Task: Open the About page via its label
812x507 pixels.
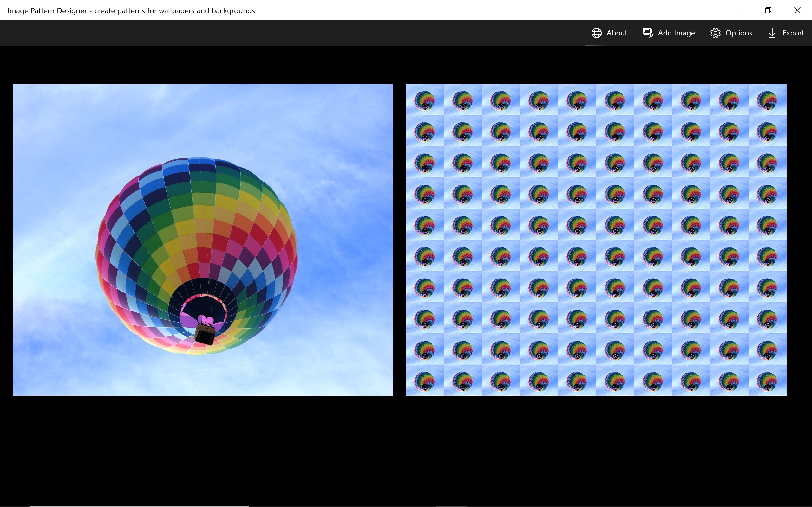Action: pyautogui.click(x=617, y=33)
